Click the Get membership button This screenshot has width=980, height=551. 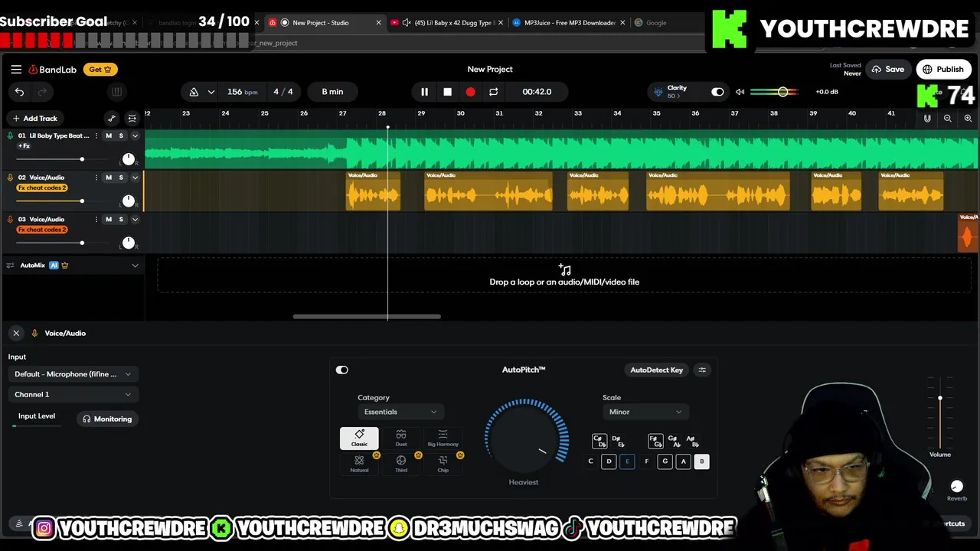point(100,70)
